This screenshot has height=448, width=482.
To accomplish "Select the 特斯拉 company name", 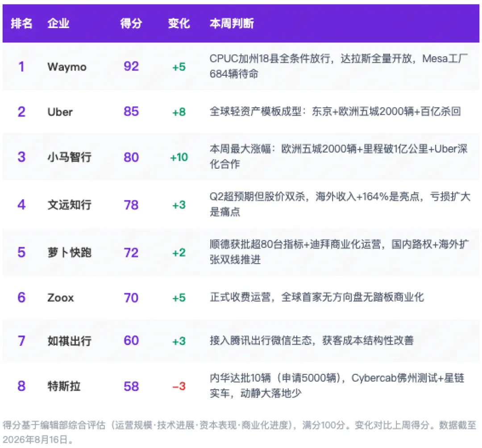I will pos(64,386).
